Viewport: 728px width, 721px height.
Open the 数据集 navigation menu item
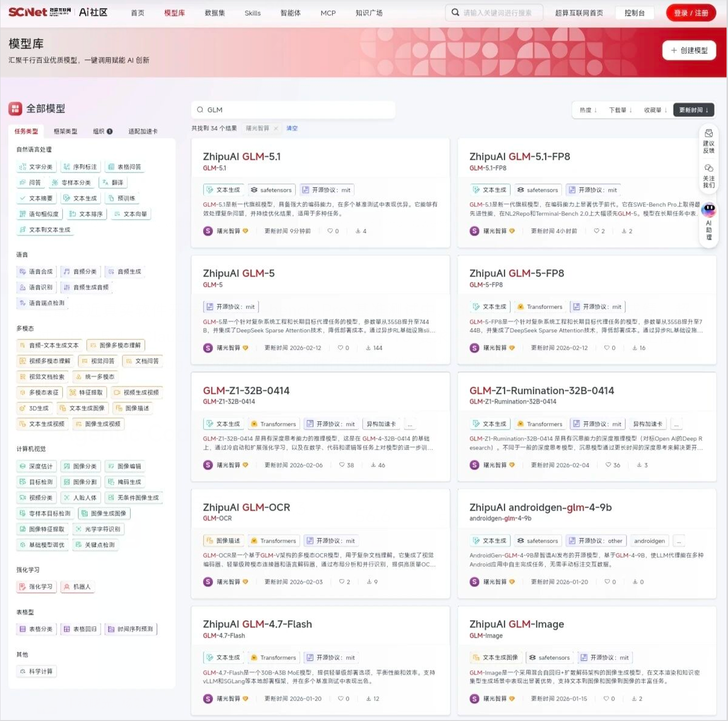tap(215, 13)
